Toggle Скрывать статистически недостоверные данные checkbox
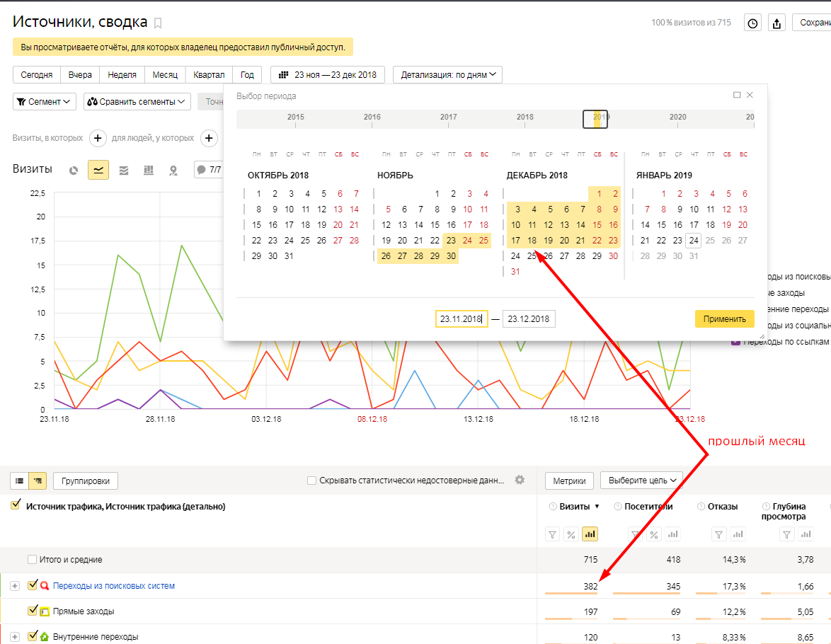Screen dimensions: 831x644 click(x=311, y=481)
